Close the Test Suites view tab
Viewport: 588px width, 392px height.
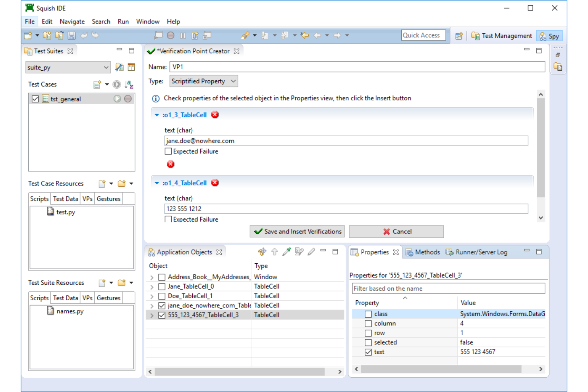pos(70,51)
